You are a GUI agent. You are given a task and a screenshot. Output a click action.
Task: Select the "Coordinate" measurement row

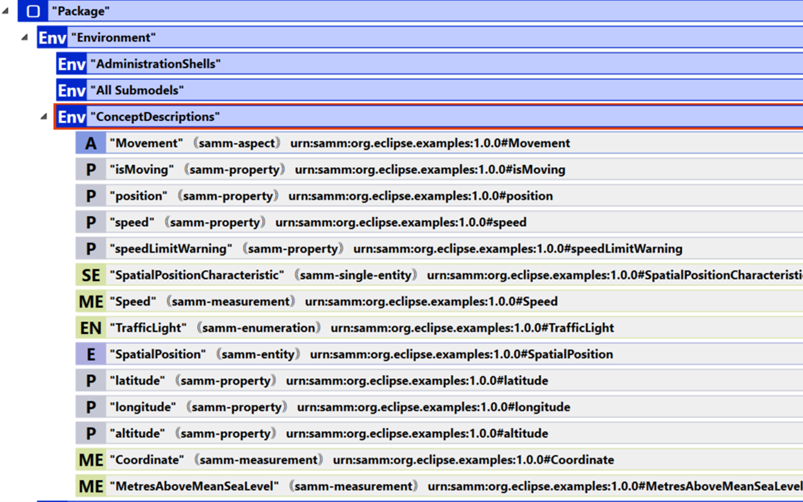(439, 459)
